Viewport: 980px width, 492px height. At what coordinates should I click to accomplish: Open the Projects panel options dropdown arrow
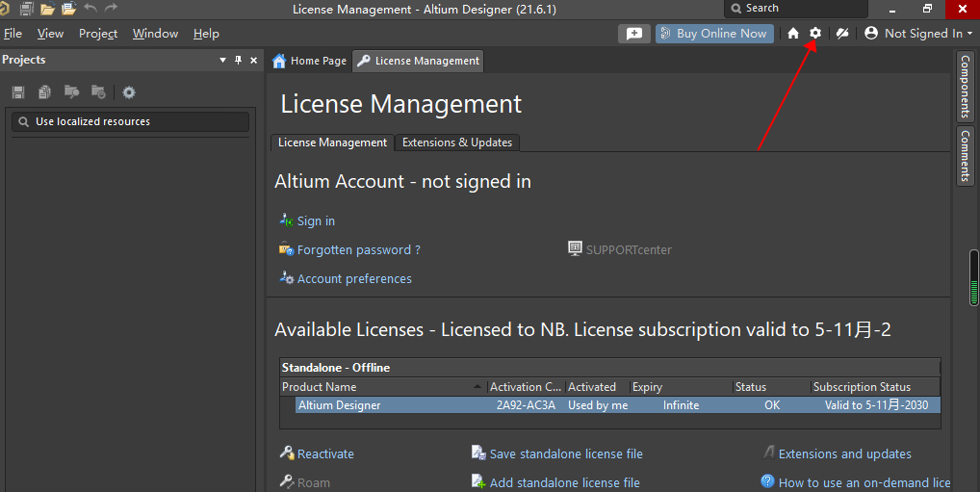(x=223, y=60)
